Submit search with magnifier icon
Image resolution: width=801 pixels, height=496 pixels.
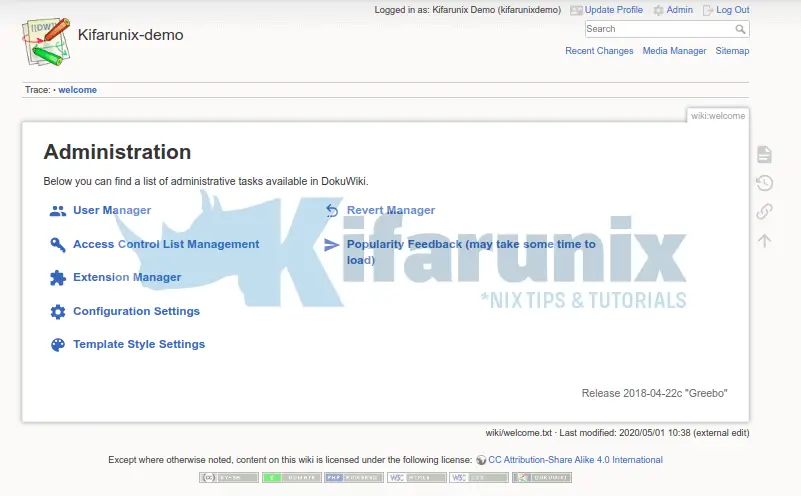click(742, 29)
